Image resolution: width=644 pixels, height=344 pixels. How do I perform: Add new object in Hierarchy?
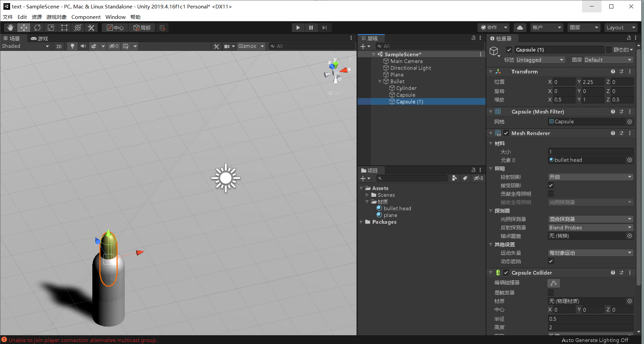365,46
